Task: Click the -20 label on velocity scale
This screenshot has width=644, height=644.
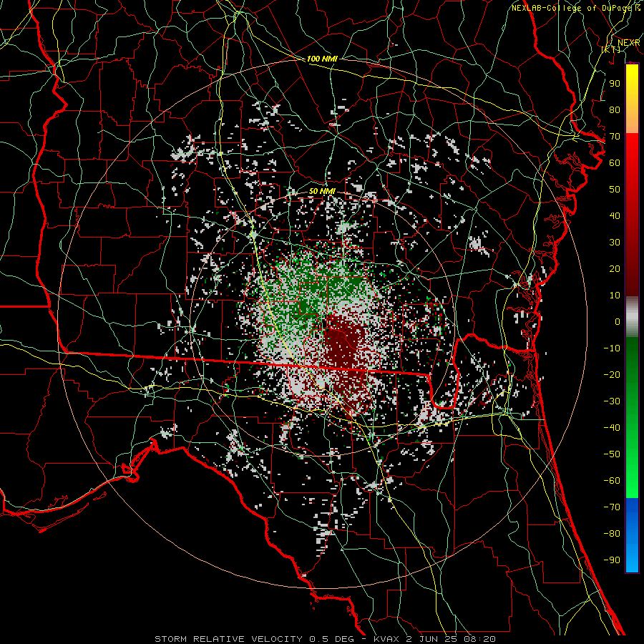Action: coord(612,374)
